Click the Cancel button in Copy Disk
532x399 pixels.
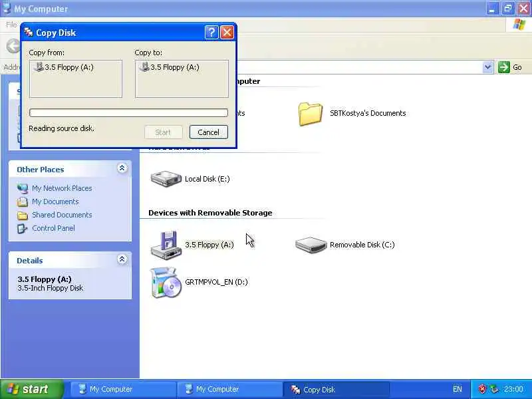[208, 132]
